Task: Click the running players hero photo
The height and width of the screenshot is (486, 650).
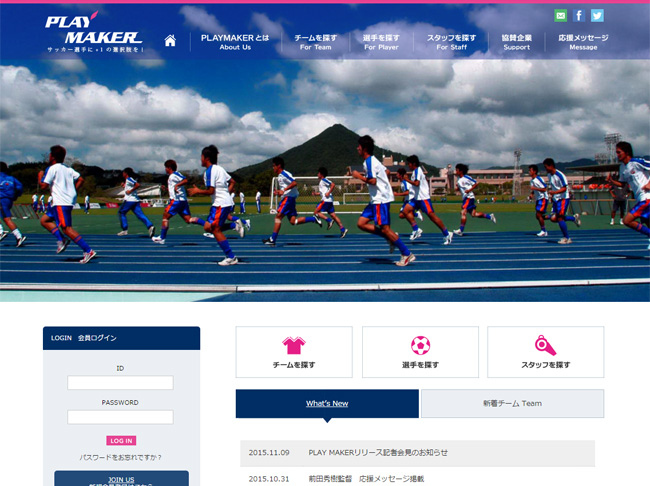Action: [x=325, y=180]
